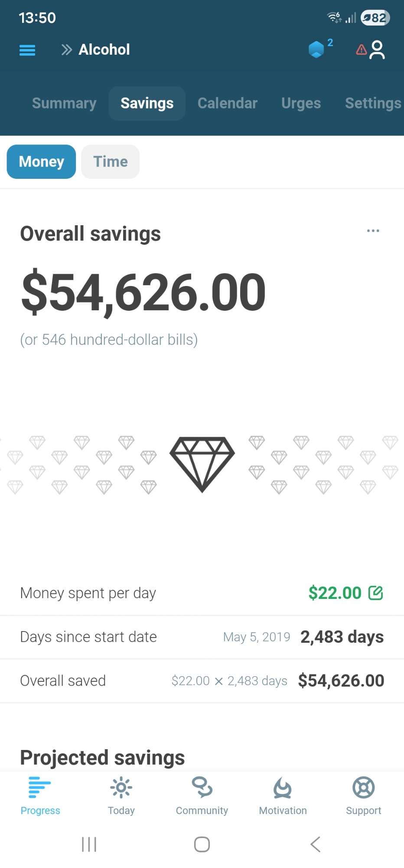Tap the red warning alert icon

click(x=361, y=50)
